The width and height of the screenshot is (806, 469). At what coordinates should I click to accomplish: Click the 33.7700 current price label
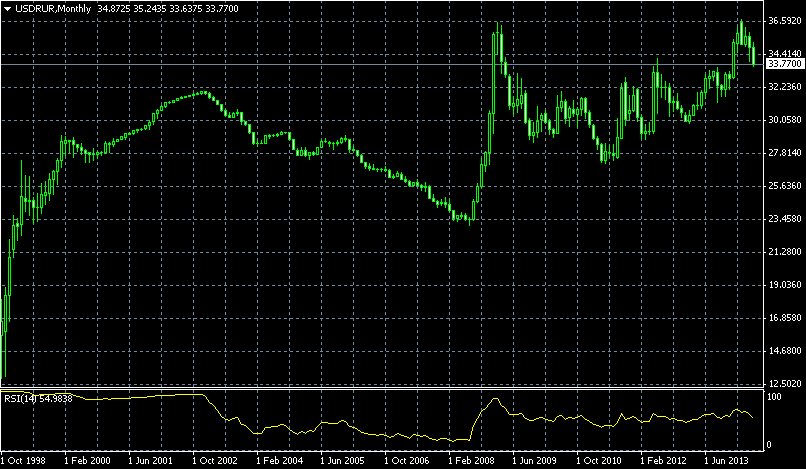[x=784, y=64]
